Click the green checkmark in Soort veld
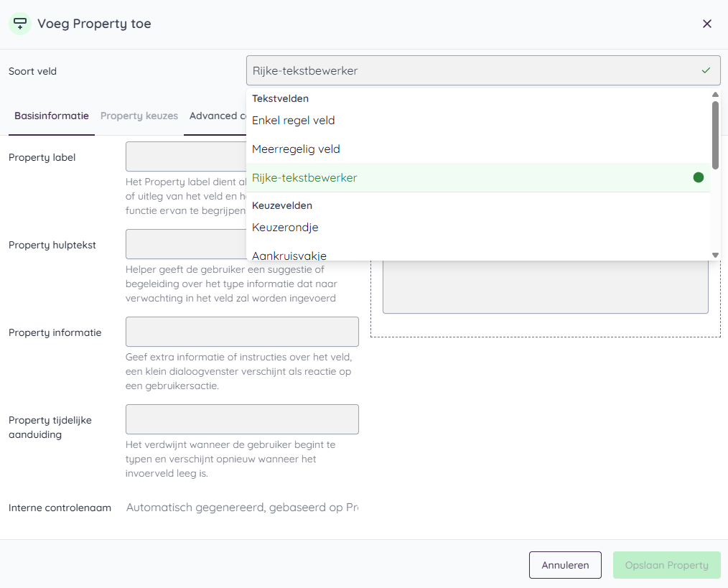Viewport: 728px width, 588px height. pyautogui.click(x=706, y=70)
